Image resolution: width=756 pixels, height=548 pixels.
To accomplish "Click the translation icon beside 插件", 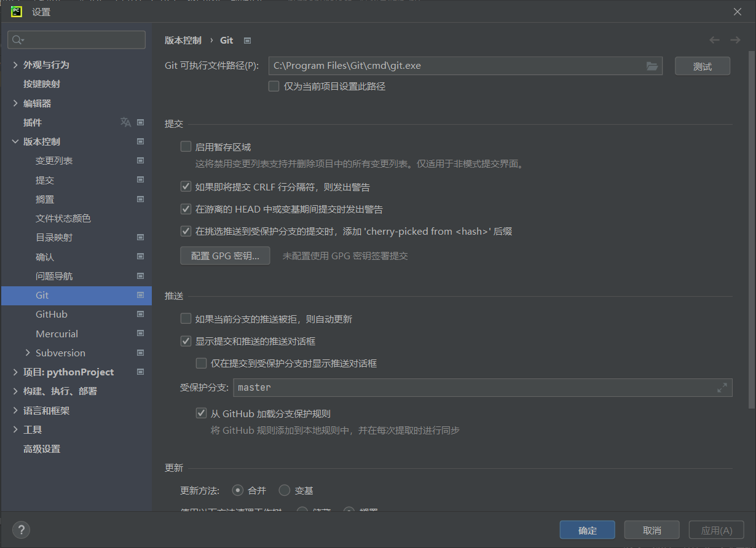I will pyautogui.click(x=125, y=122).
